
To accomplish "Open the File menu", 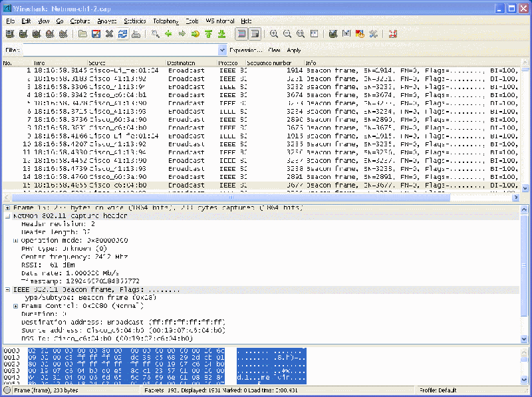I will tap(10, 21).
